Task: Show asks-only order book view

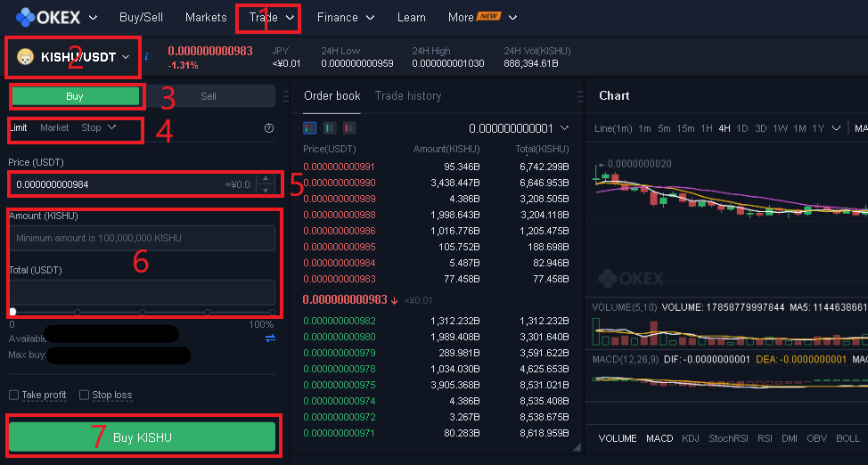Action: pyautogui.click(x=349, y=128)
